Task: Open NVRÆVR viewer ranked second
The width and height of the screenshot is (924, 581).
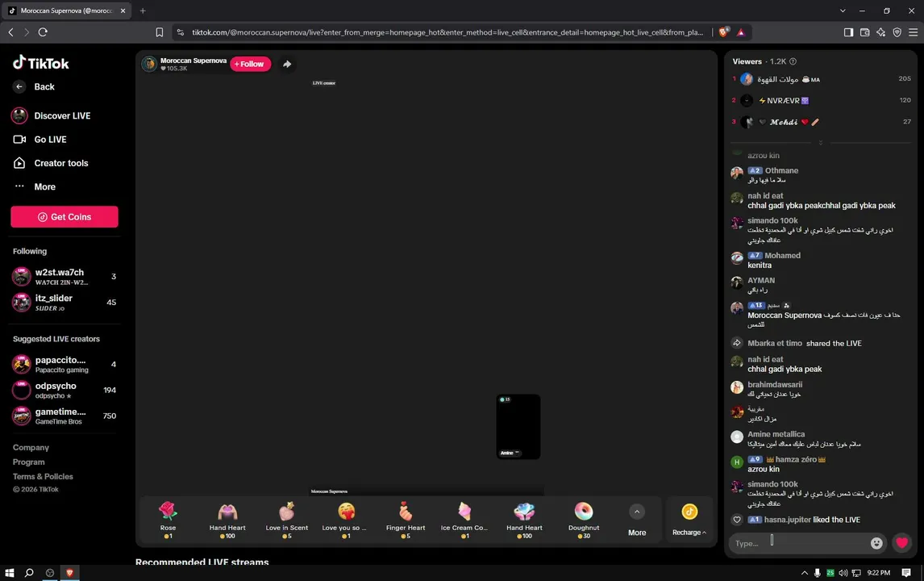Action: pos(822,100)
